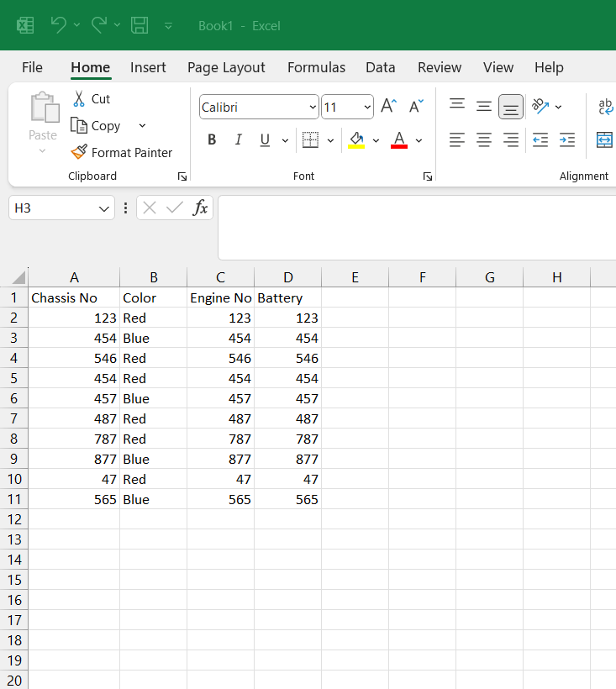616x689 pixels.
Task: Open Fill Color palette dropdown arrow
Action: coord(376,140)
